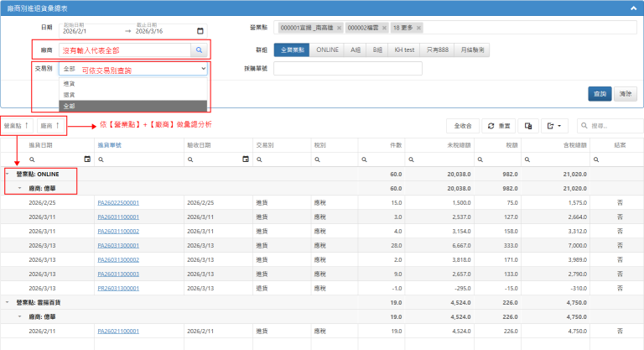Collapse the report panel with top-right chevron

click(x=634, y=8)
